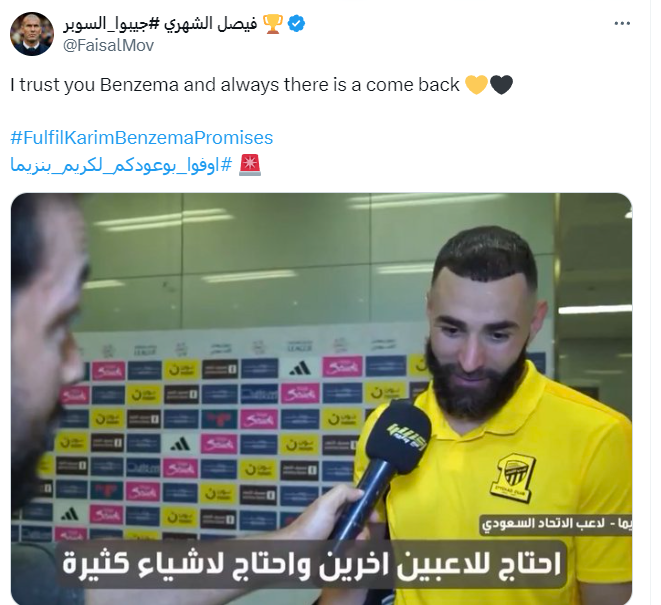
Task: Open the Benzema interview video thumbnail
Action: pyautogui.click(x=321, y=399)
